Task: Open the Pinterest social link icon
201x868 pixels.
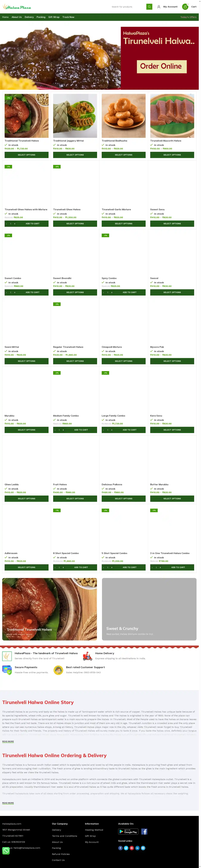Action: click(131, 848)
